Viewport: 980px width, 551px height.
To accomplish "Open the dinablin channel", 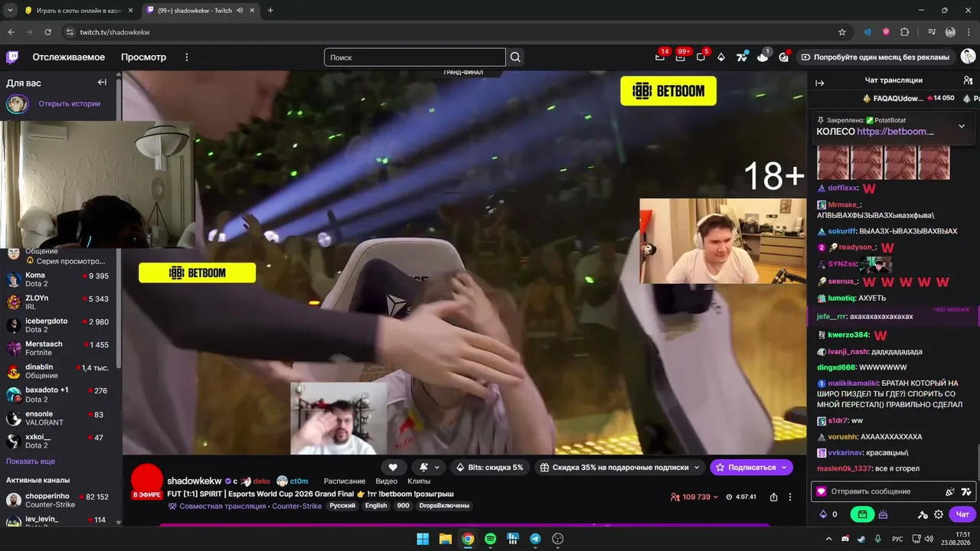I will click(x=59, y=371).
